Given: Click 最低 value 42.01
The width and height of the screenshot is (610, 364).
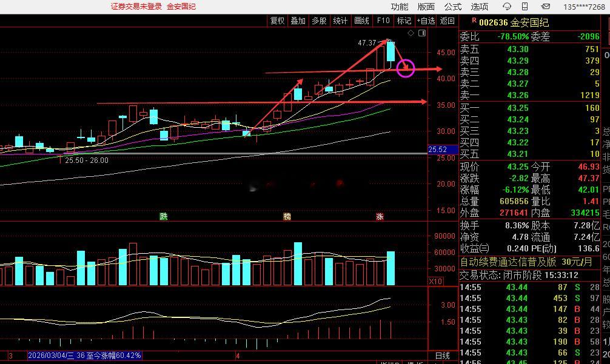Looking at the screenshot, I should [589, 190].
